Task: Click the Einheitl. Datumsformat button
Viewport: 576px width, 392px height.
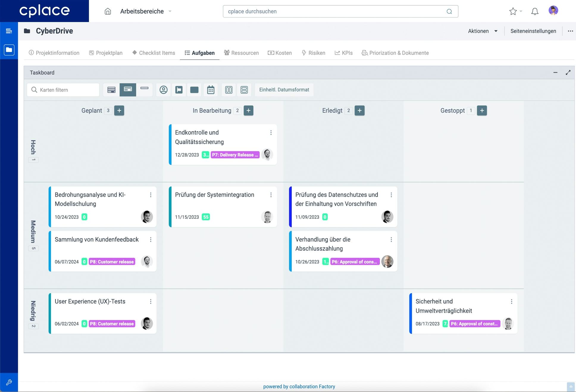Action: 284,90
